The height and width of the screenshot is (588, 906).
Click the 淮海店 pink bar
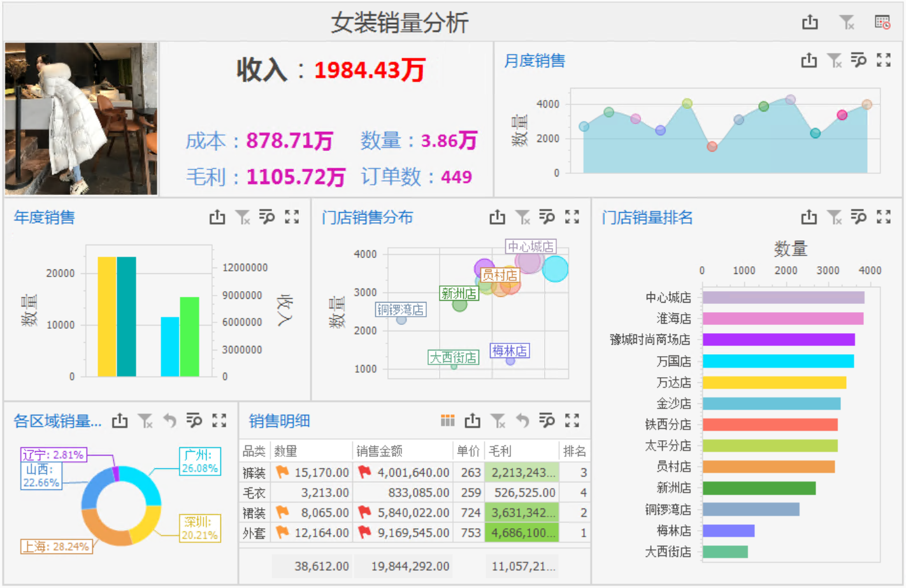[782, 319]
